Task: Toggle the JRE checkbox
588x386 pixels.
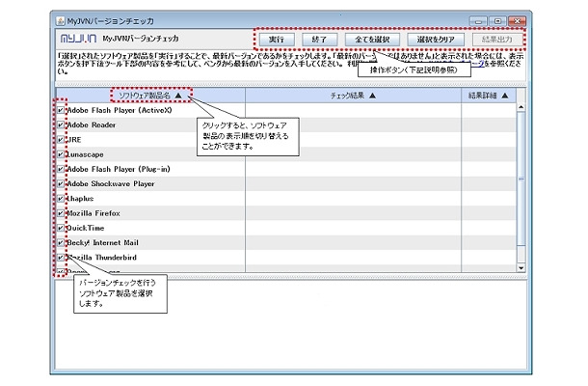Action: pyautogui.click(x=61, y=140)
